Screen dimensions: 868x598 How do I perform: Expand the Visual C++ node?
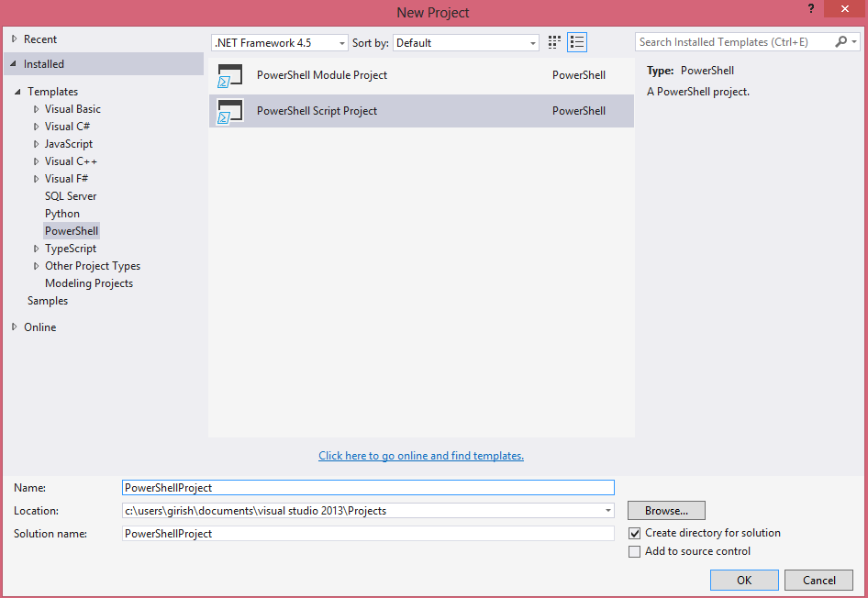pos(36,161)
